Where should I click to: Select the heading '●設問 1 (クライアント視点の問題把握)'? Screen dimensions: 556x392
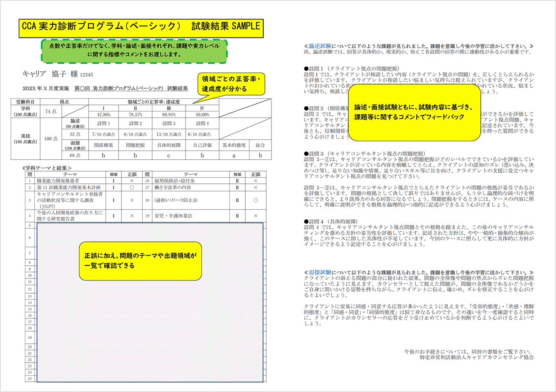click(352, 69)
